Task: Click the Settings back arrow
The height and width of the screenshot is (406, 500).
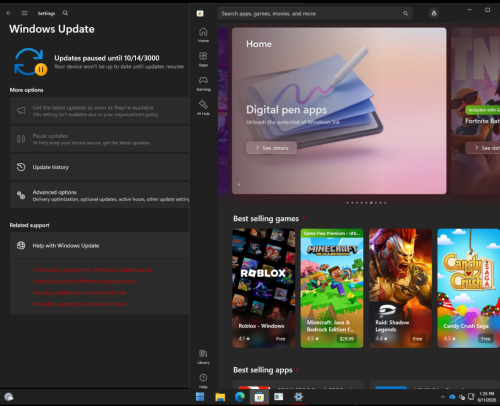Action: coord(9,13)
